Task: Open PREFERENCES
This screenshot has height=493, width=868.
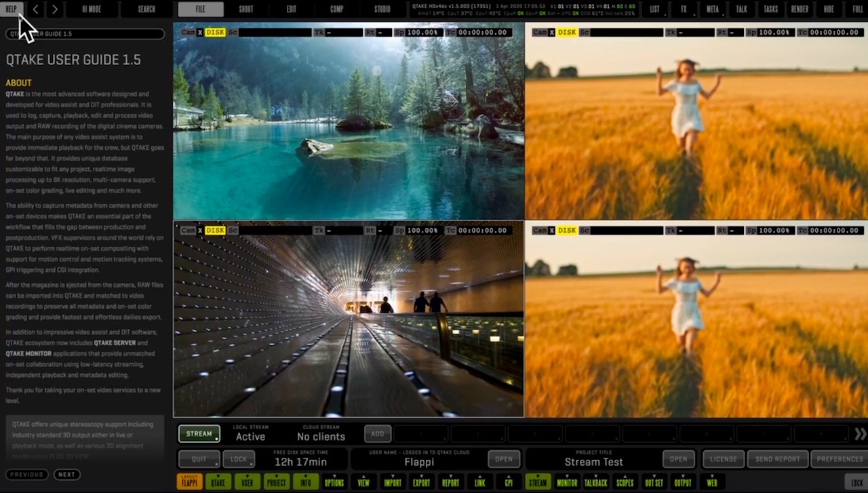Action: click(x=840, y=459)
